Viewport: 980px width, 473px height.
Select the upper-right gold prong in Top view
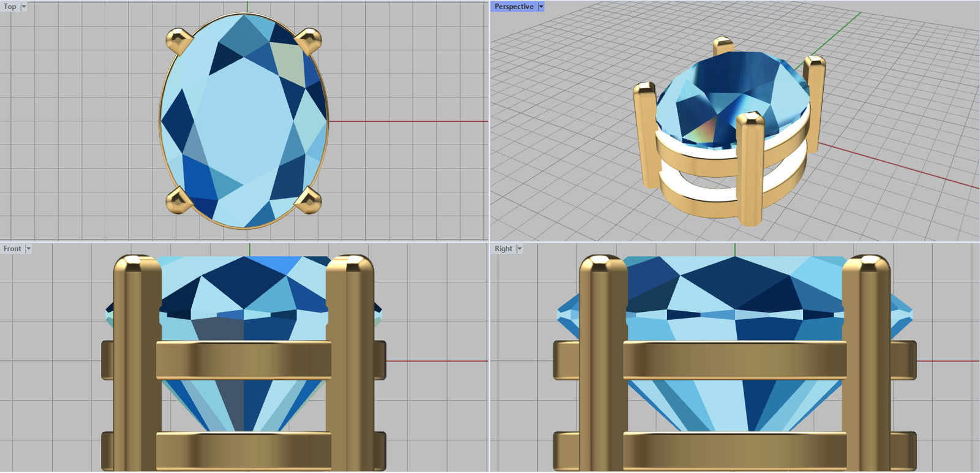(x=309, y=41)
